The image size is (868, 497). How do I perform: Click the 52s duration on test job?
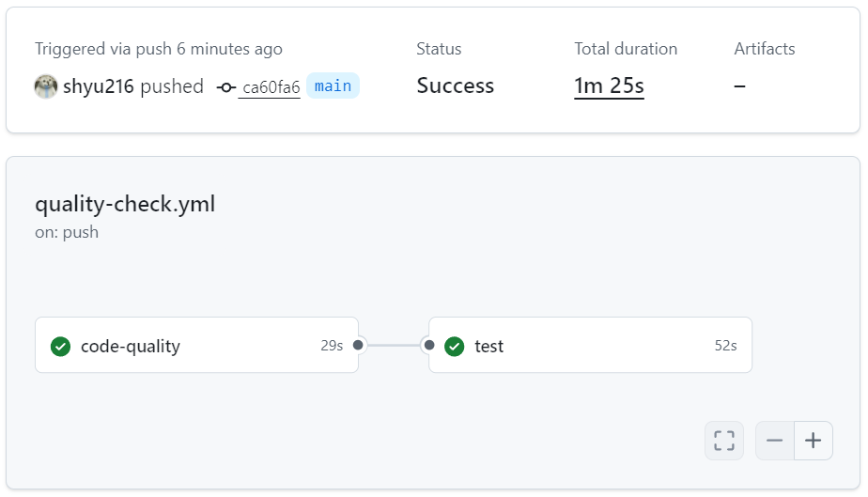[725, 346]
